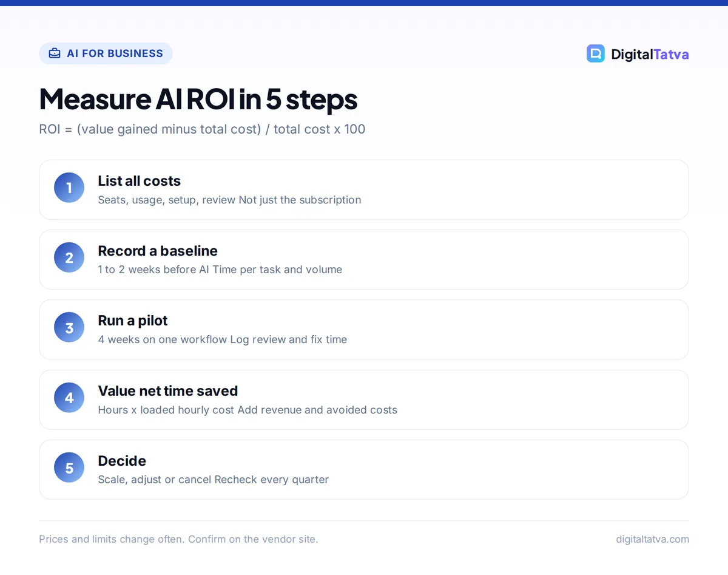Click the 'Value net time saved' title
728x575 pixels.
pos(168,391)
